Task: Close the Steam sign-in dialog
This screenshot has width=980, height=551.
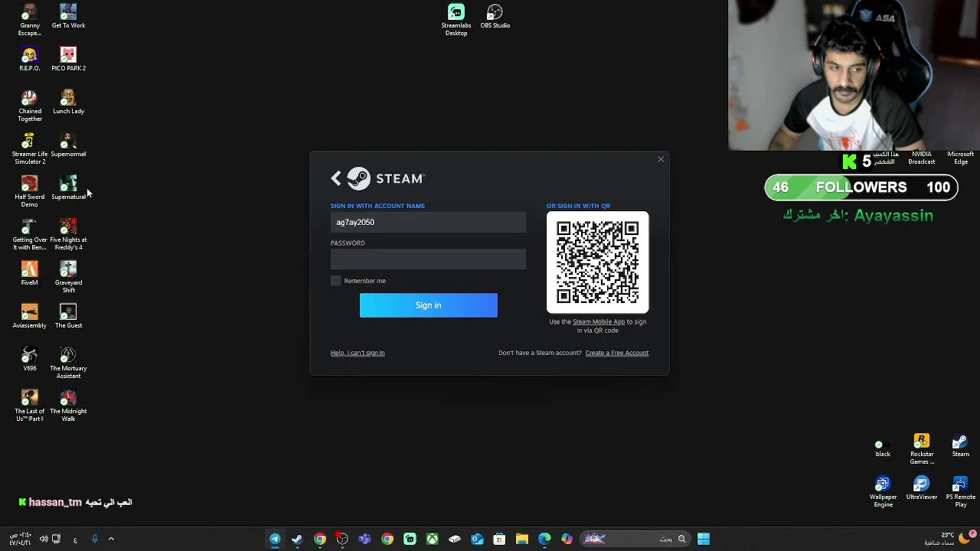Action: [661, 159]
